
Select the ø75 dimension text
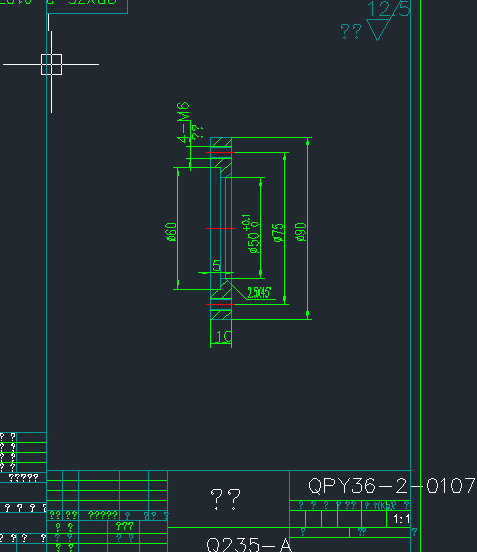point(278,232)
